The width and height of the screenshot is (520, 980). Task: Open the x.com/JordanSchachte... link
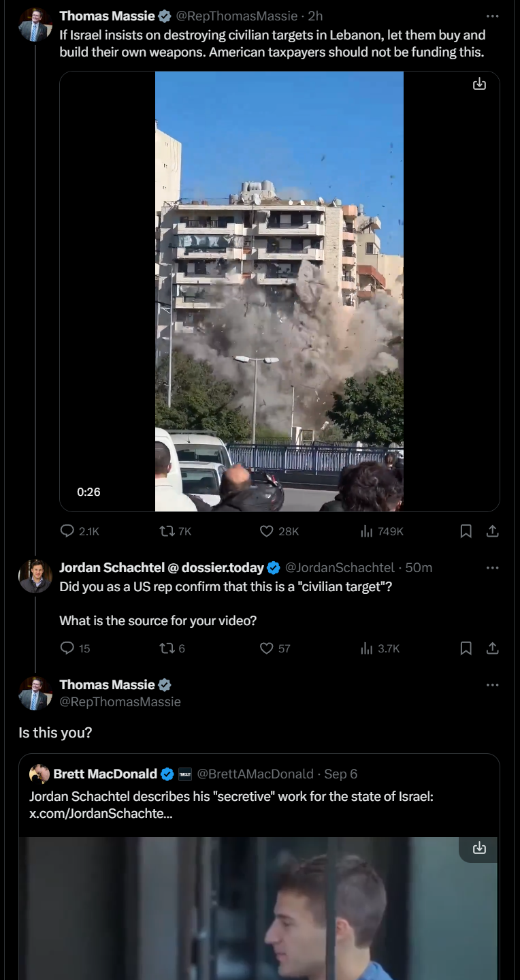pyautogui.click(x=101, y=813)
